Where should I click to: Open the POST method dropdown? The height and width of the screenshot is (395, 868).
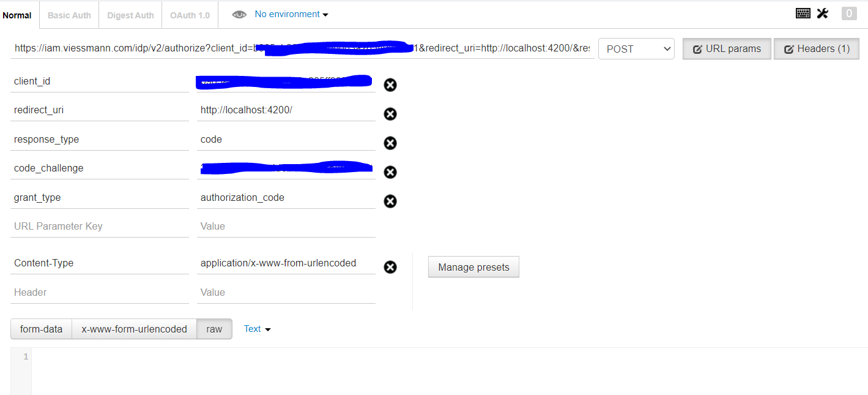[x=636, y=49]
